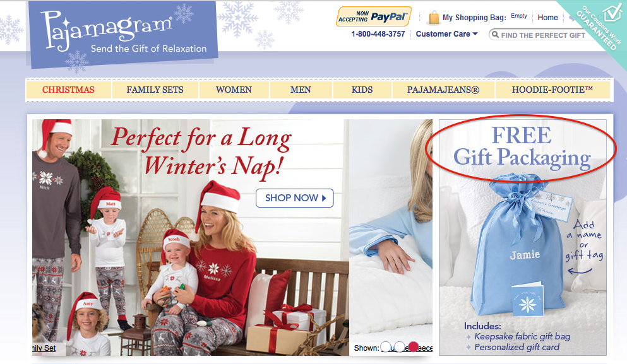This screenshot has height=364, width=627.
Task: Click the My Shopping Bag link
Action: pyautogui.click(x=474, y=18)
